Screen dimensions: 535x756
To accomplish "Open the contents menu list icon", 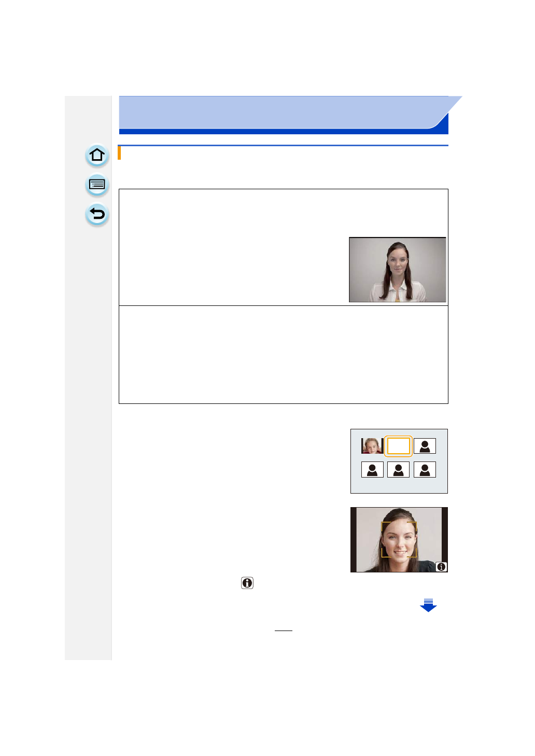I will coord(97,185).
